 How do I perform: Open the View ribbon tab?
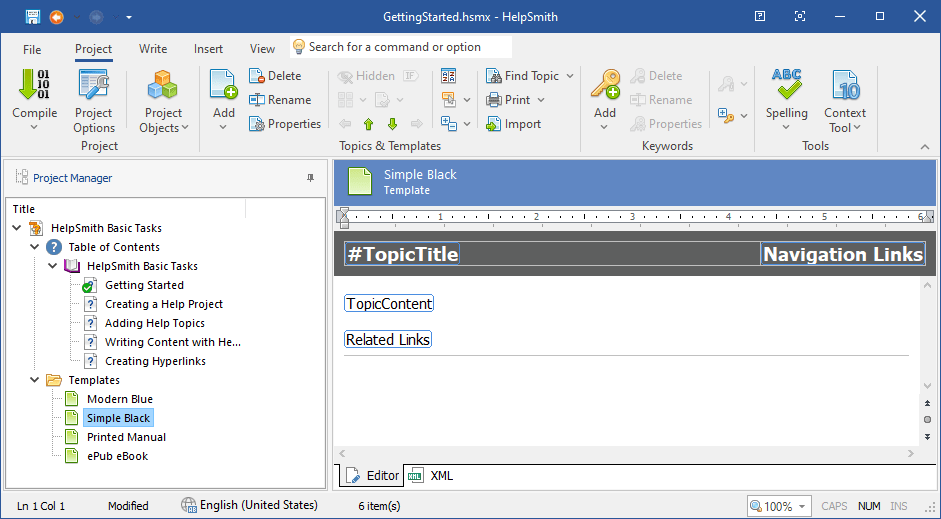[262, 49]
